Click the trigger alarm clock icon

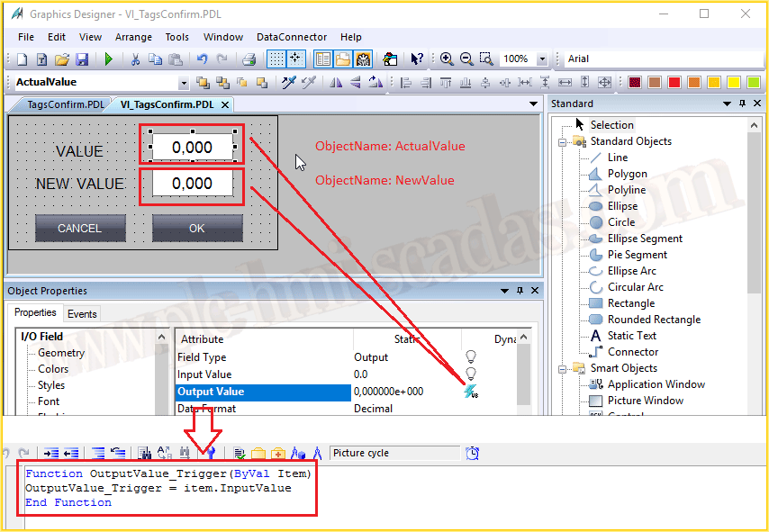[473, 453]
